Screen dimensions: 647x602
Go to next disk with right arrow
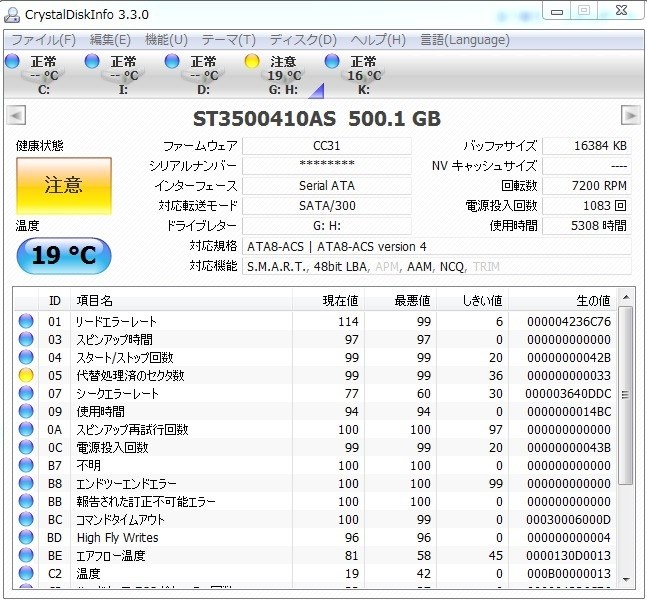tap(630, 116)
